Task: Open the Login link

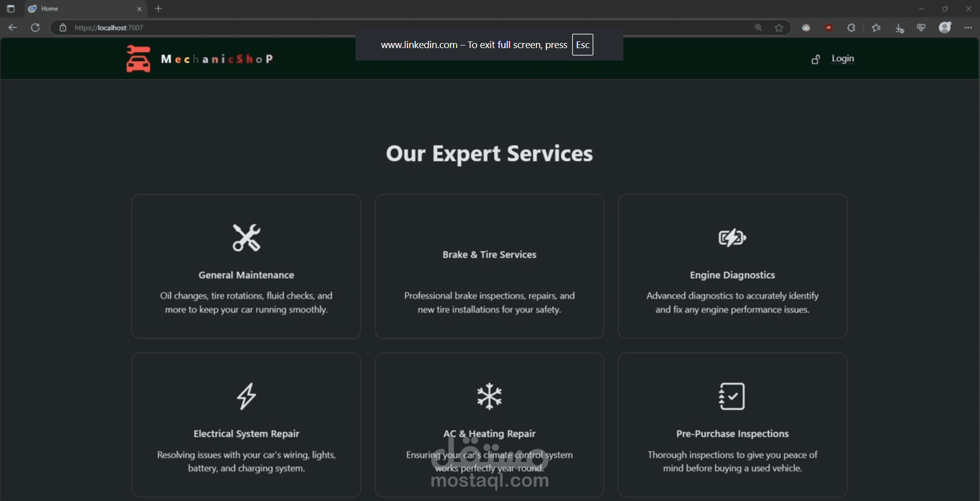Action: tap(842, 58)
